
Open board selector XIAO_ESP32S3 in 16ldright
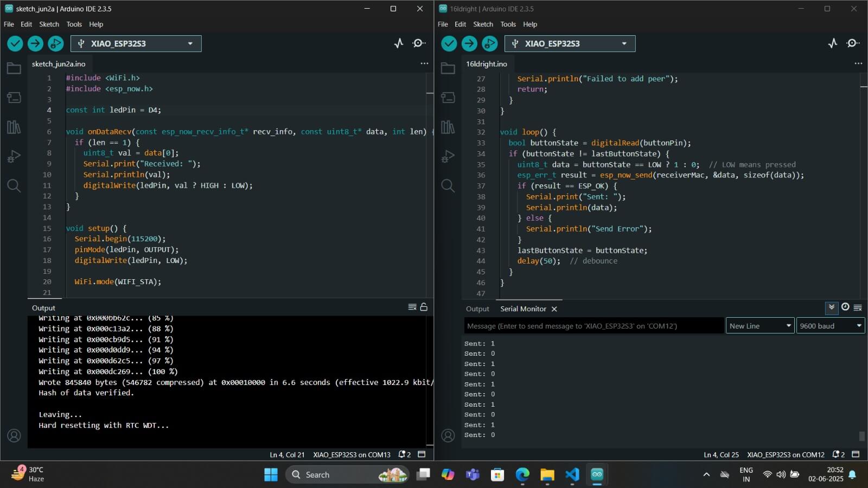coord(570,43)
